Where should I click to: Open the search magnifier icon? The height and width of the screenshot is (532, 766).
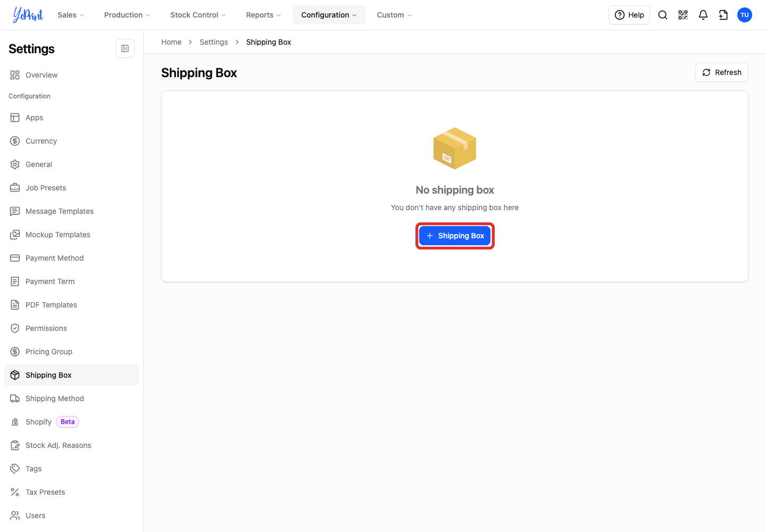click(663, 15)
